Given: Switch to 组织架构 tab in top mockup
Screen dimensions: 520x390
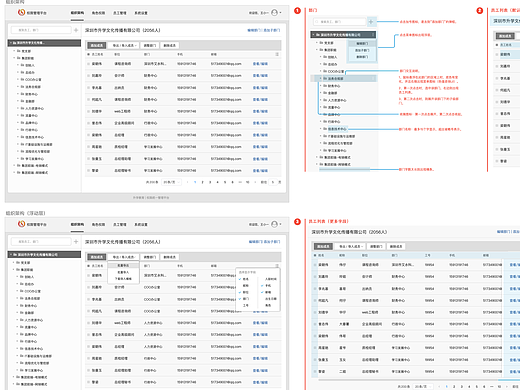Looking at the screenshot, I should tap(77, 13).
